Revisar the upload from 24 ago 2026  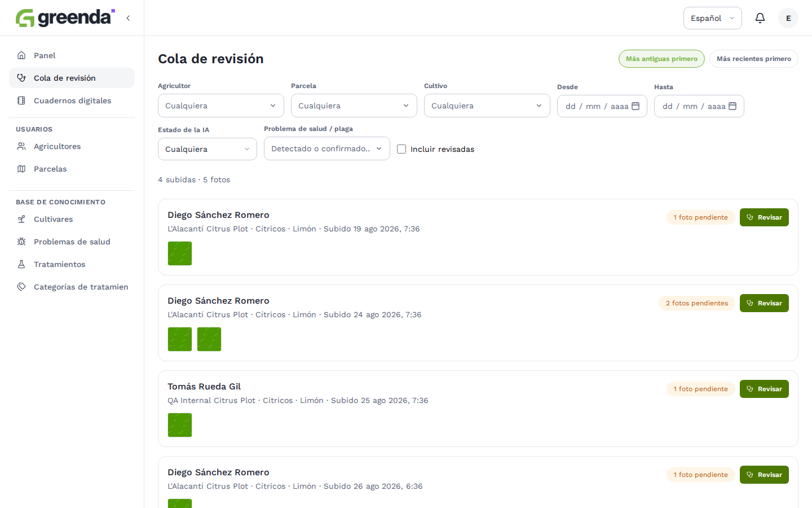(764, 303)
